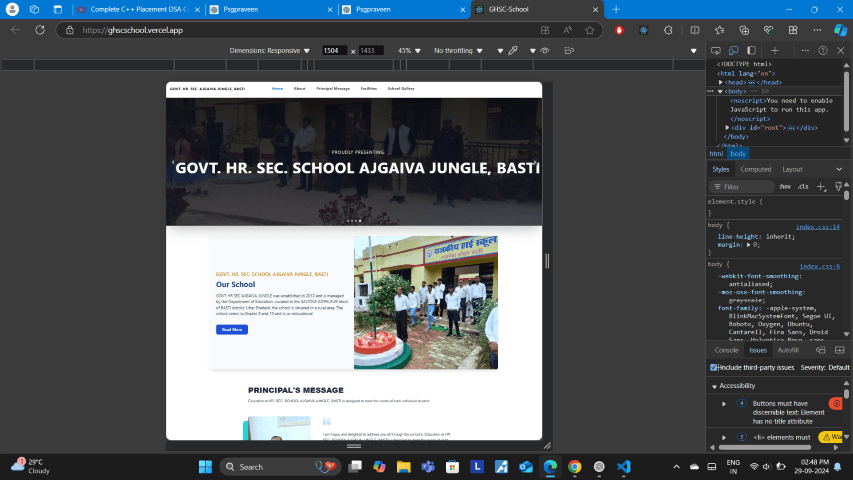Click the eyedropper sensor icon in device toolbar
The image size is (853, 480).
[x=512, y=51]
